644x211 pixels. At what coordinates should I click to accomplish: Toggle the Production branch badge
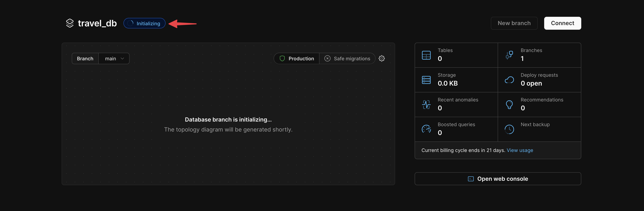297,58
